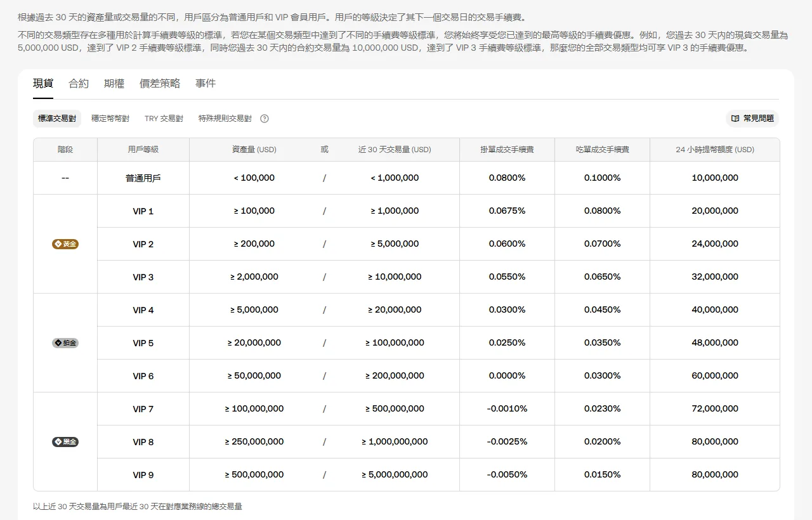Click the 24 小時提幣額度 (USD) header
This screenshot has width=812, height=520.
(x=715, y=150)
